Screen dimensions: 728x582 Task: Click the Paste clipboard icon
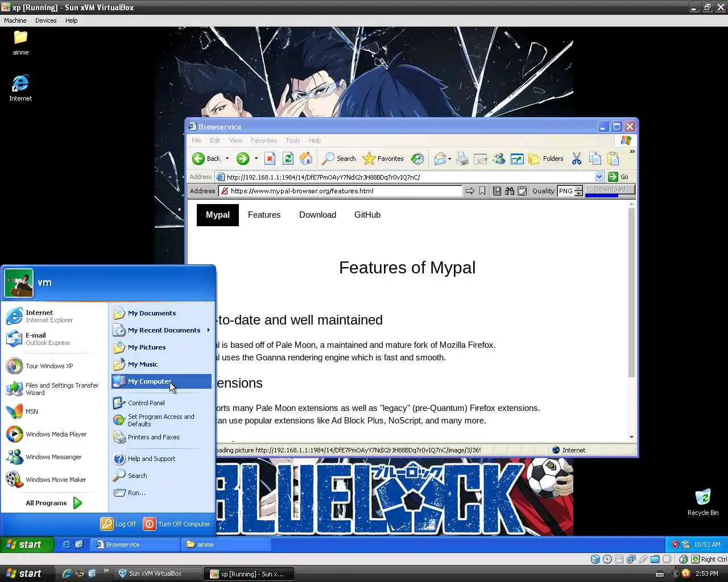pos(613,159)
